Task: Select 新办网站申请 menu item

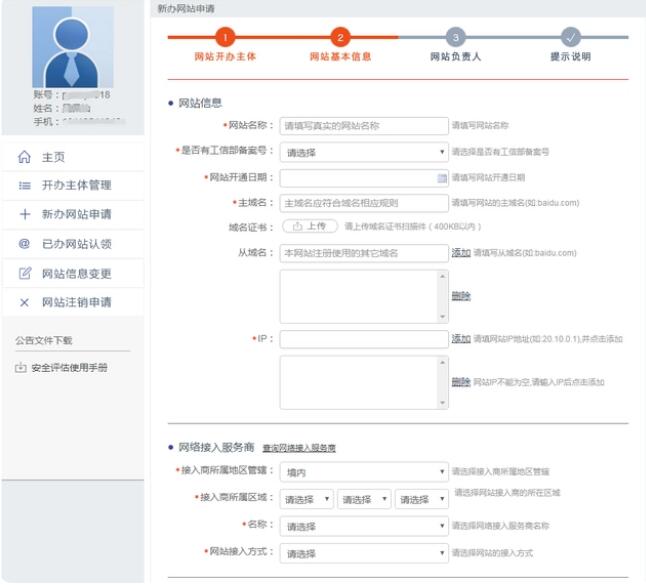Action: point(73,214)
